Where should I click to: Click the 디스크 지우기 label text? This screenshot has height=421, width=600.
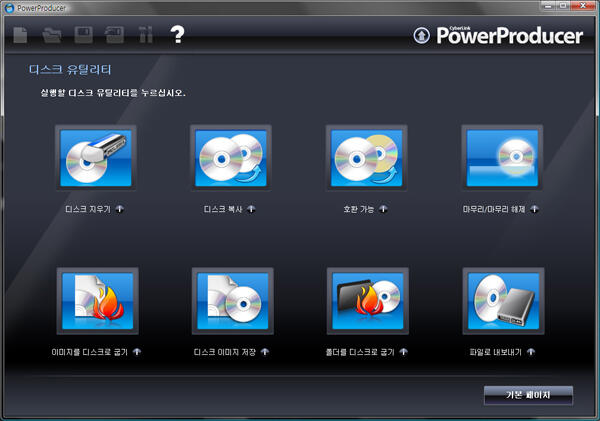pyautogui.click(x=88, y=209)
